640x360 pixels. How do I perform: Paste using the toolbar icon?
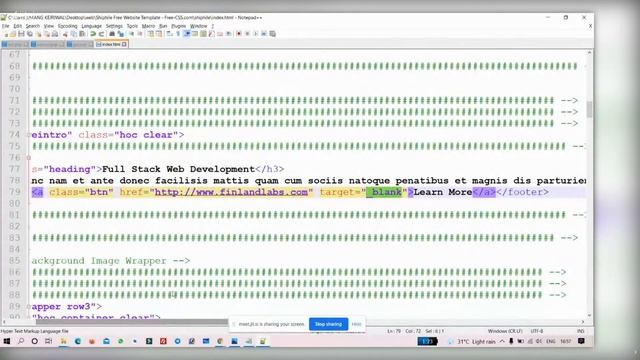[x=82, y=34]
